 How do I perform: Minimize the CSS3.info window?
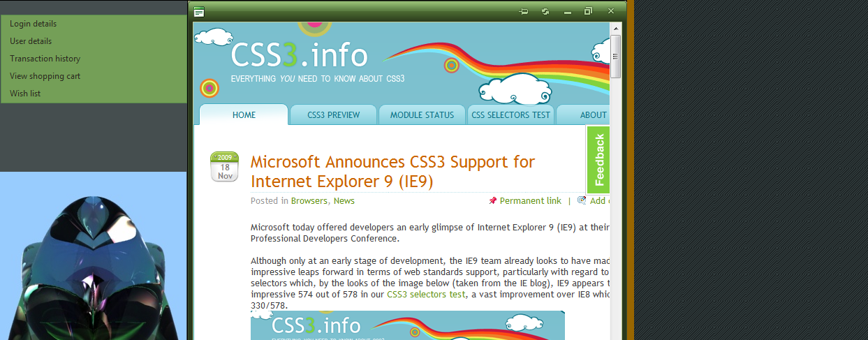[568, 12]
